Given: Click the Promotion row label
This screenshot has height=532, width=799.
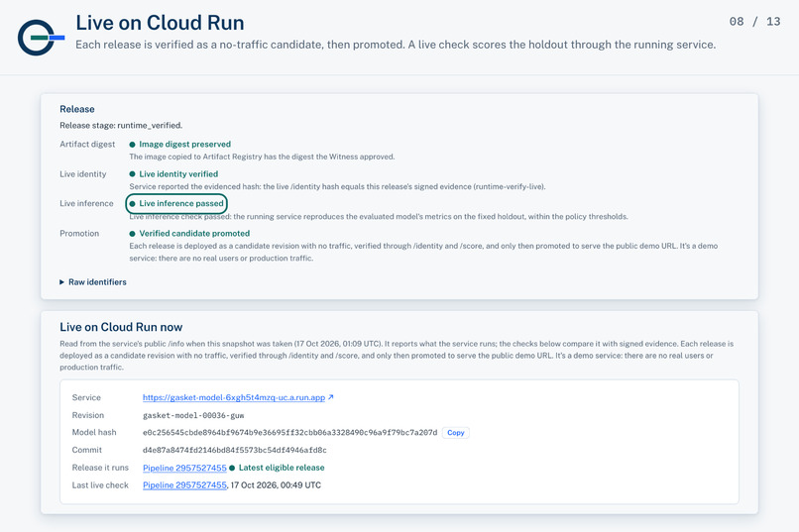Looking at the screenshot, I should tap(79, 234).
